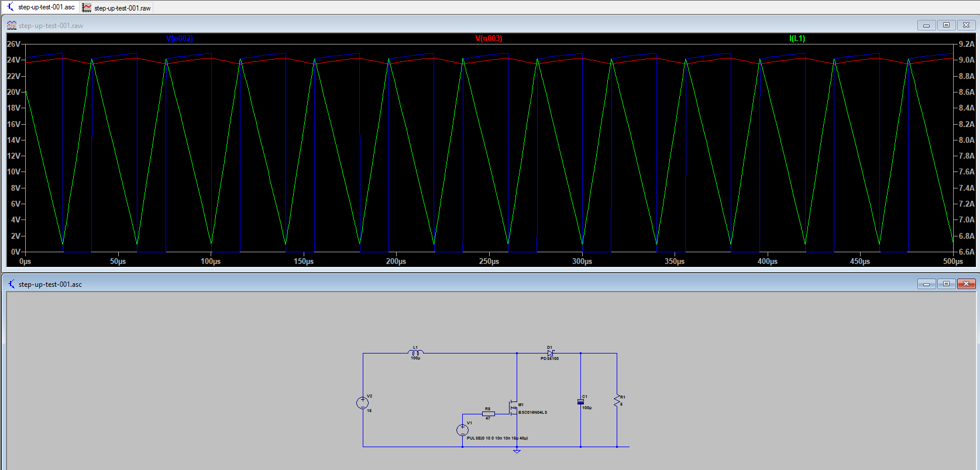
Task: Select the I(L1) green trace label
Action: (x=797, y=38)
